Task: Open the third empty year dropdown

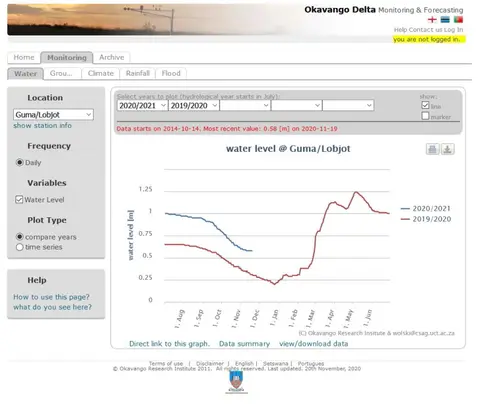Action: point(245,106)
